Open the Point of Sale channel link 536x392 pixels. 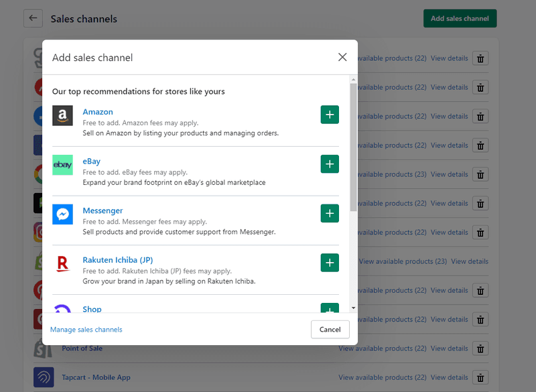pos(82,348)
